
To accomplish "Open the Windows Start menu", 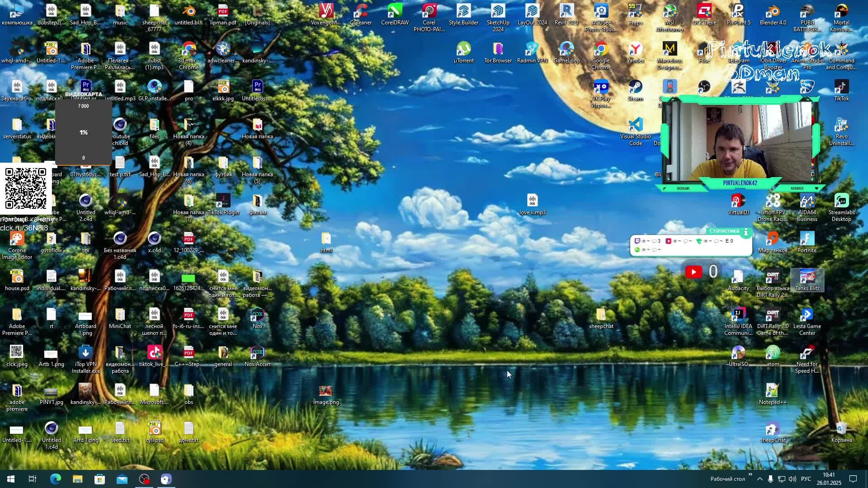I will [11, 479].
